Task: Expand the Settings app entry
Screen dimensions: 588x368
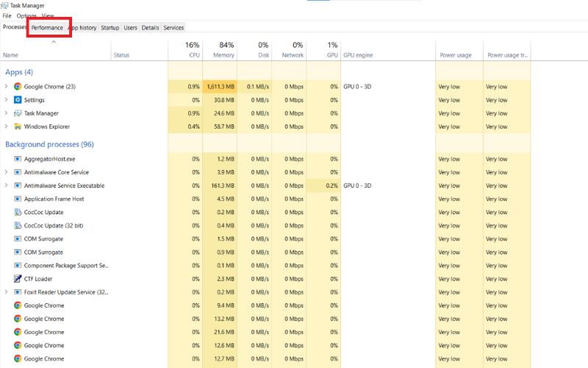Action: pyautogui.click(x=6, y=100)
